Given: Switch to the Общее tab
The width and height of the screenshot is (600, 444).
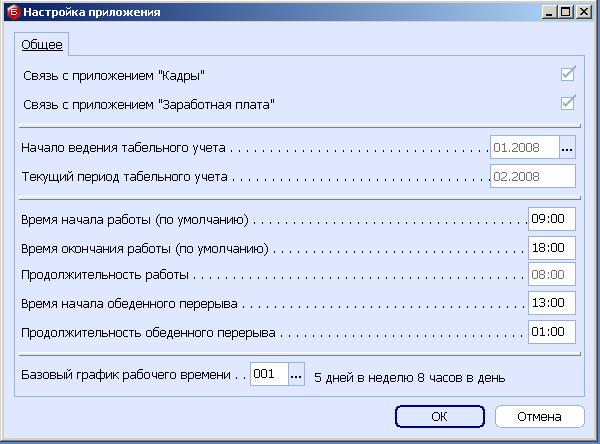Looking at the screenshot, I should pyautogui.click(x=42, y=45).
